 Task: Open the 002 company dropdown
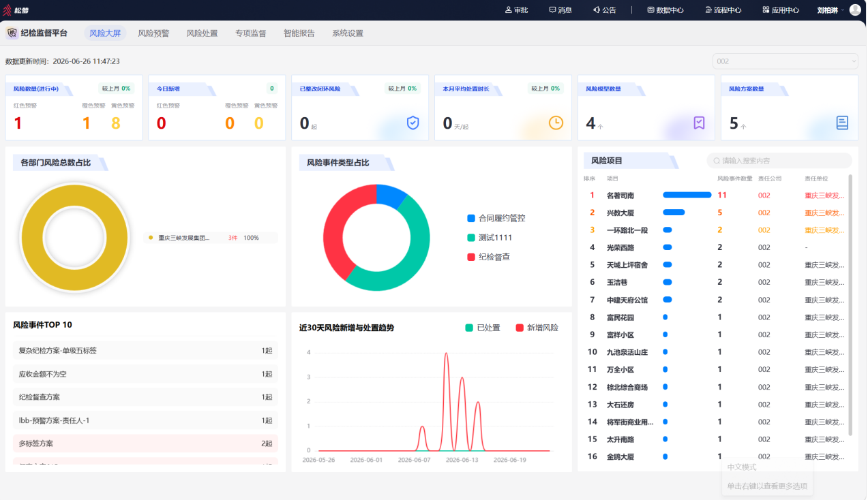click(785, 61)
